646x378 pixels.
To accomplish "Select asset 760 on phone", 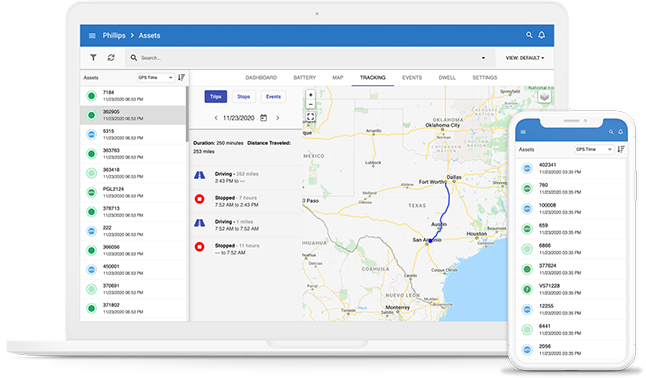I will (571, 188).
